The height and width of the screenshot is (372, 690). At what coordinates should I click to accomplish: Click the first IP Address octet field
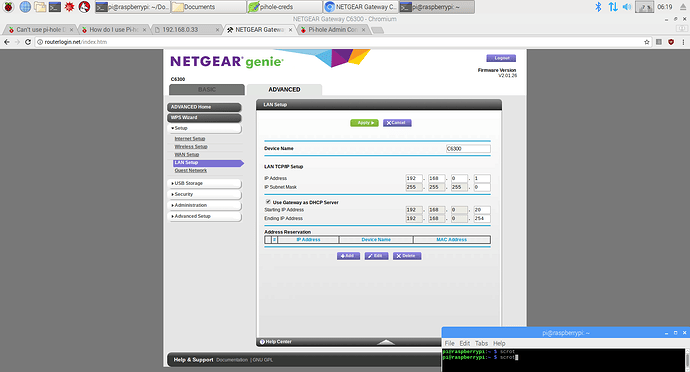(x=414, y=178)
